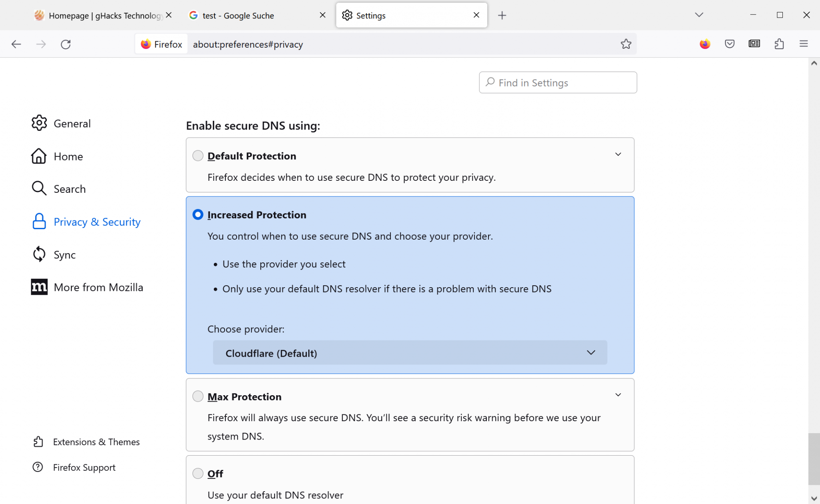Navigate to Home settings tab

click(x=68, y=156)
